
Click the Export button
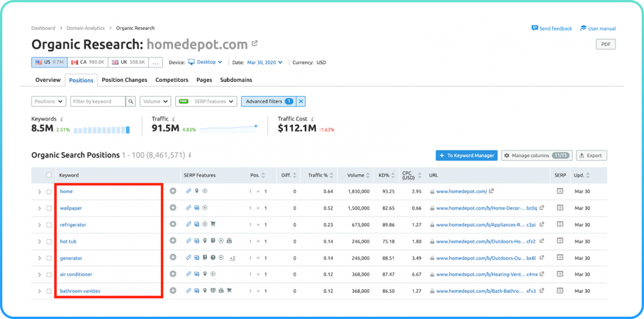(x=591, y=156)
